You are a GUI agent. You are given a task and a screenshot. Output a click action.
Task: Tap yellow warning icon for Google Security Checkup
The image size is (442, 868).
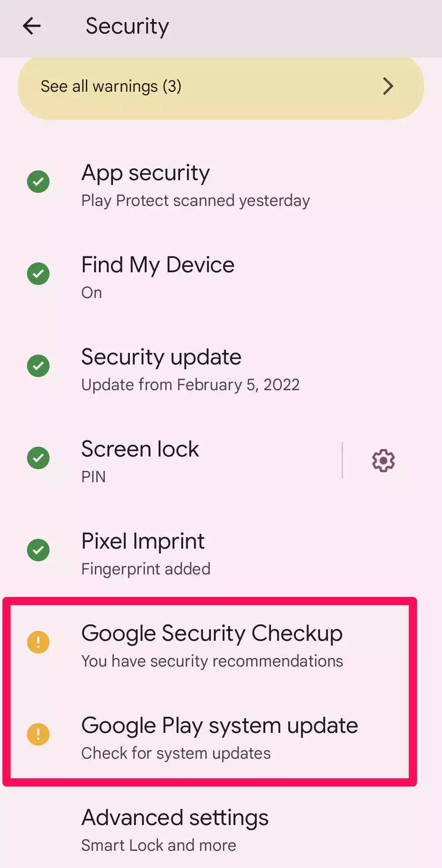pos(38,642)
